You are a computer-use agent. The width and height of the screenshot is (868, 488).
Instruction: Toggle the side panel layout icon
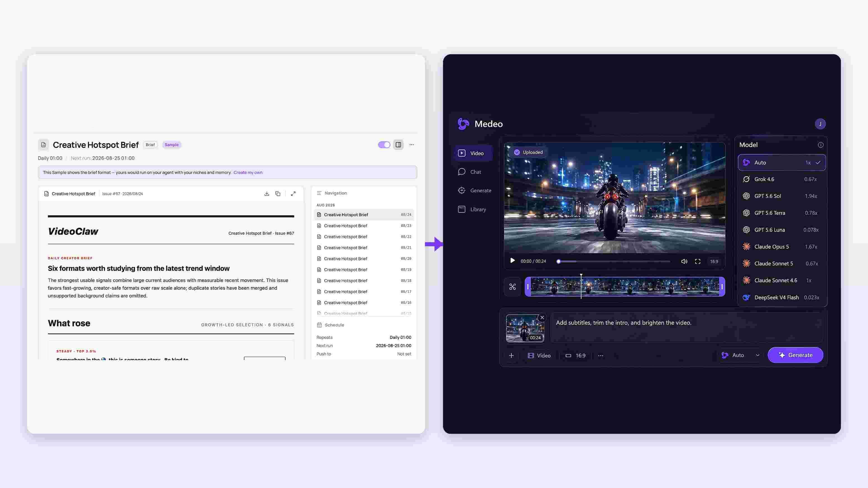click(398, 145)
